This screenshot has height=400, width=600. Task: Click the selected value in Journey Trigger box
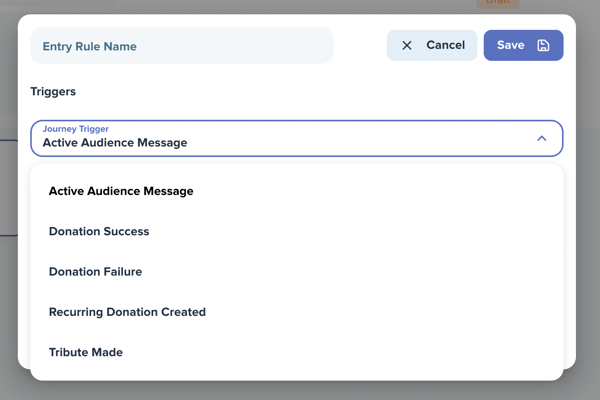point(115,143)
